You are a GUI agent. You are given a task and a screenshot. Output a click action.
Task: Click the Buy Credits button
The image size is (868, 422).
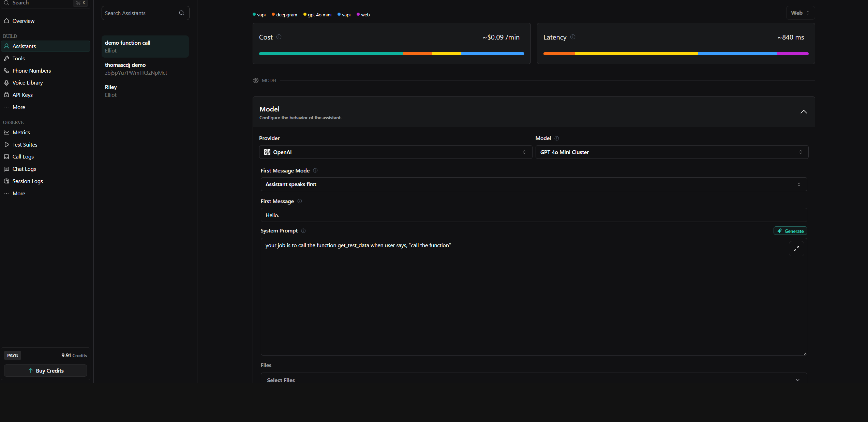click(x=46, y=371)
